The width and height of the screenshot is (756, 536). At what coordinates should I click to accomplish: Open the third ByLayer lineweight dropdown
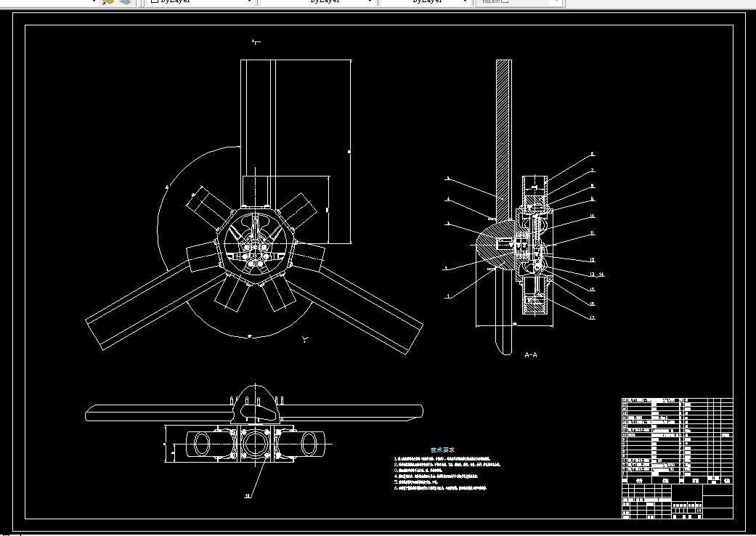click(426, 2)
